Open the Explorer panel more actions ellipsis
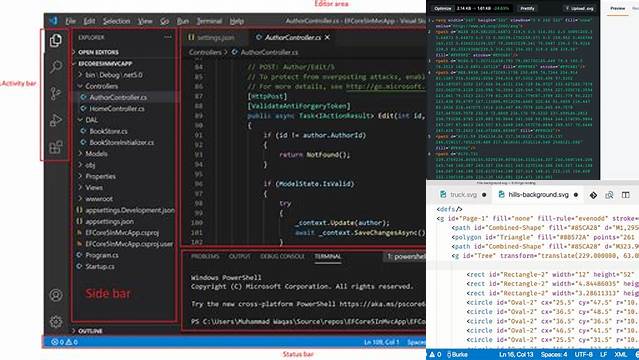The width and height of the screenshot is (639, 360). pos(167,37)
